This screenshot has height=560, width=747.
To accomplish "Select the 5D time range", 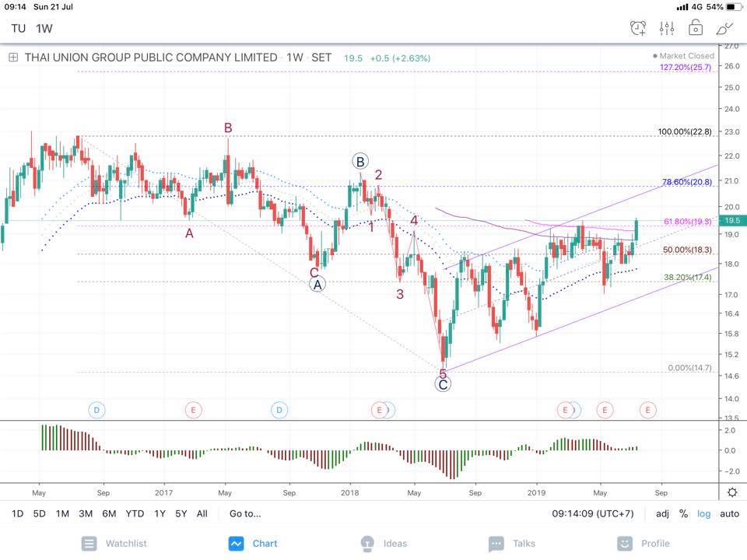I will point(39,513).
